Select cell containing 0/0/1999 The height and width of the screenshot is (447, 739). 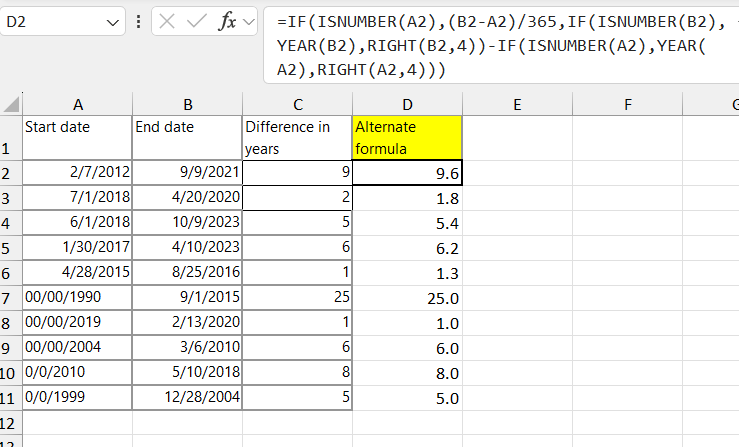click(x=77, y=397)
